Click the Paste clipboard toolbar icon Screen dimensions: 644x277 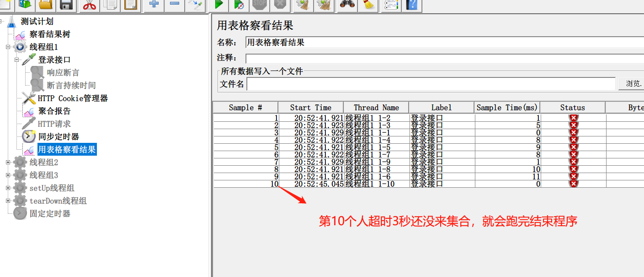point(131,5)
